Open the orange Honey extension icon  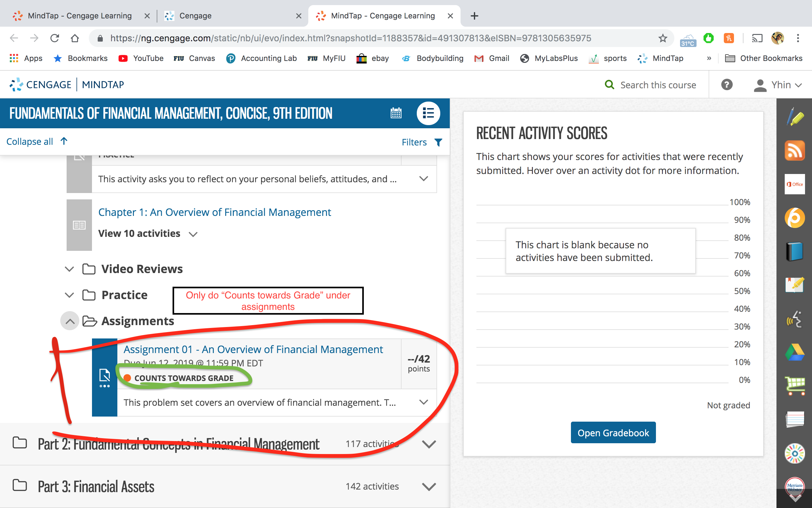pyautogui.click(x=729, y=38)
